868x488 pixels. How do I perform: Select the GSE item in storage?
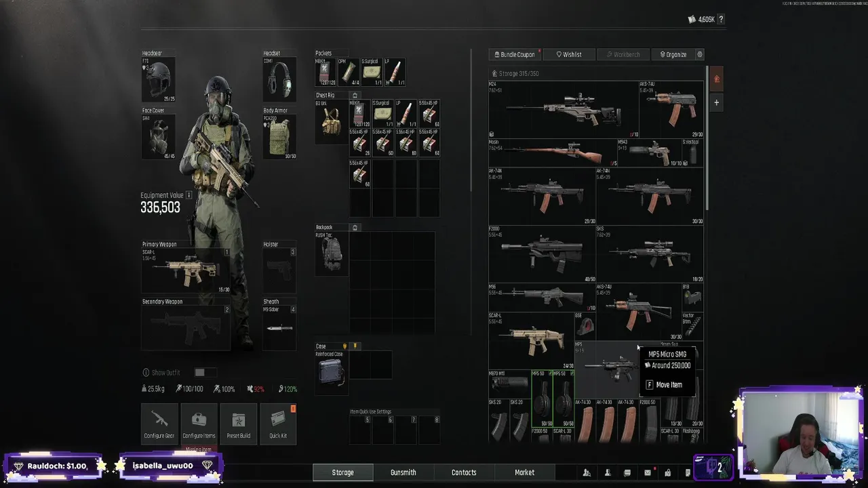[585, 326]
